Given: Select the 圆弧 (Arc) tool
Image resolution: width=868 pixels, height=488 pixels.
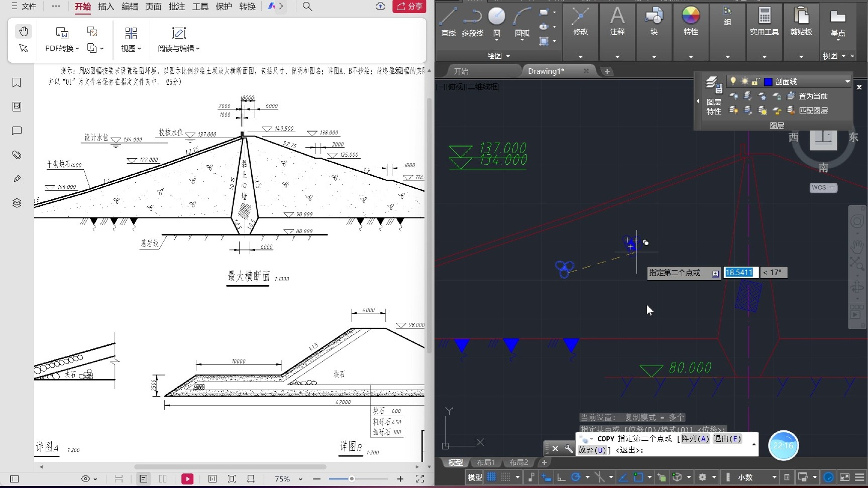Looking at the screenshot, I should [522, 20].
